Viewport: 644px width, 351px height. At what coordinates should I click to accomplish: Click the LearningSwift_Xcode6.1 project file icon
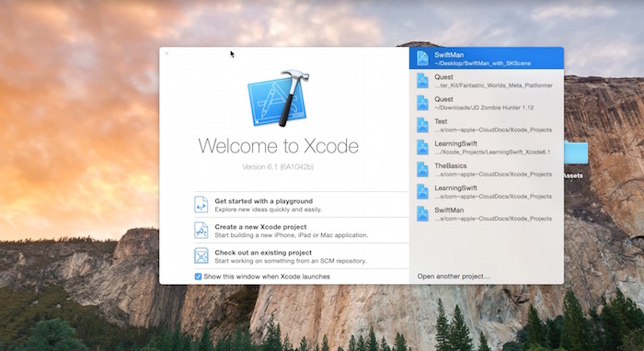point(422,147)
